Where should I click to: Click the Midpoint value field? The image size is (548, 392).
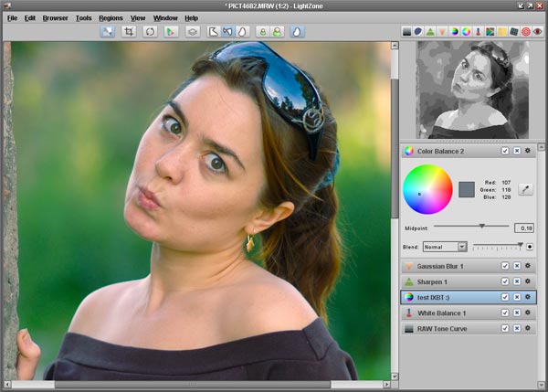pos(524,228)
